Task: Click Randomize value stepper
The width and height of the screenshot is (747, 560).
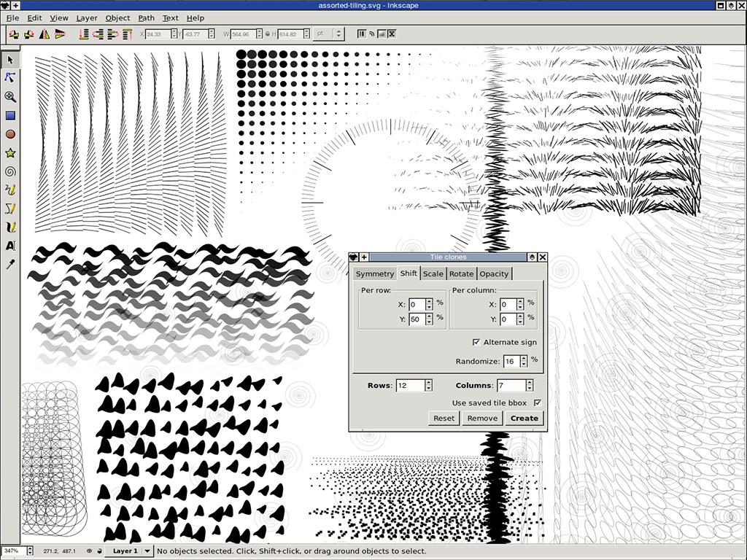Action: (x=524, y=361)
